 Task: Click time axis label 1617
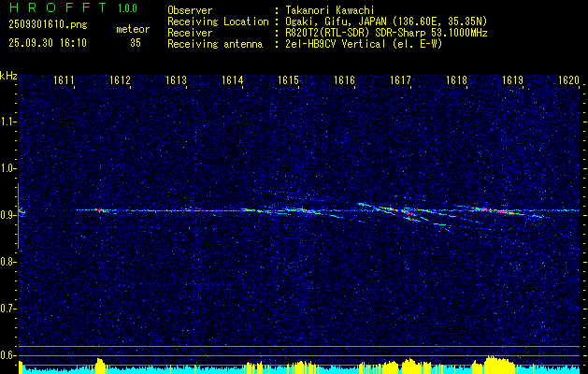pos(401,80)
